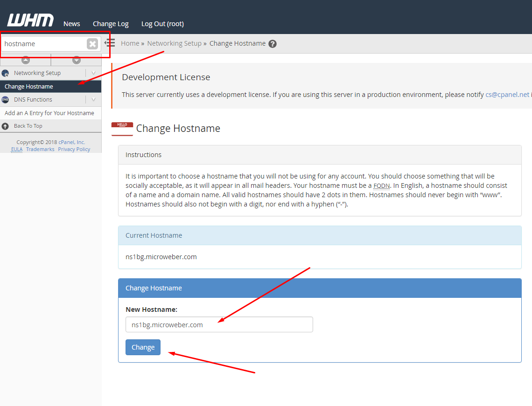This screenshot has width=532, height=406.
Task: Click the Instructions panel header
Action: (320, 155)
